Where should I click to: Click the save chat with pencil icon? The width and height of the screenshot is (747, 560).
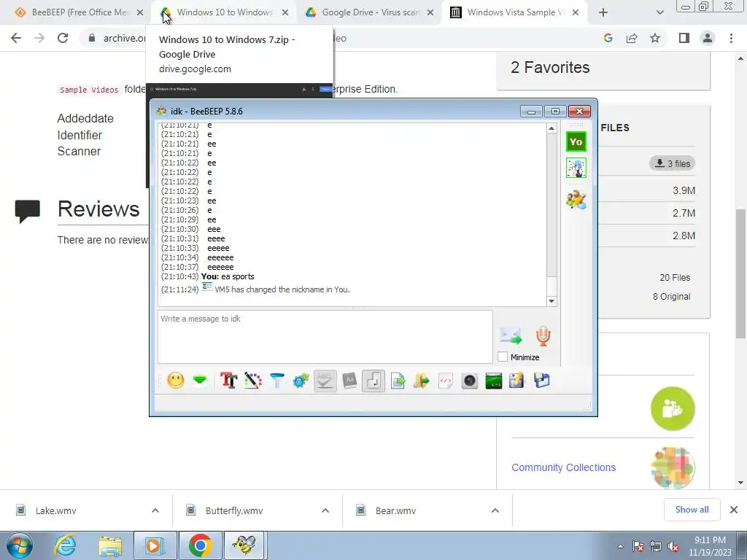(x=517, y=381)
